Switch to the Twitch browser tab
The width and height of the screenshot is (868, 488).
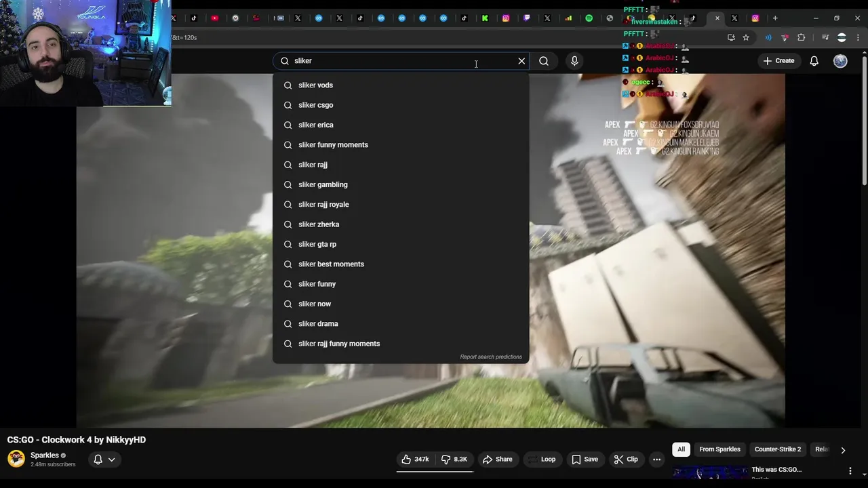click(526, 18)
